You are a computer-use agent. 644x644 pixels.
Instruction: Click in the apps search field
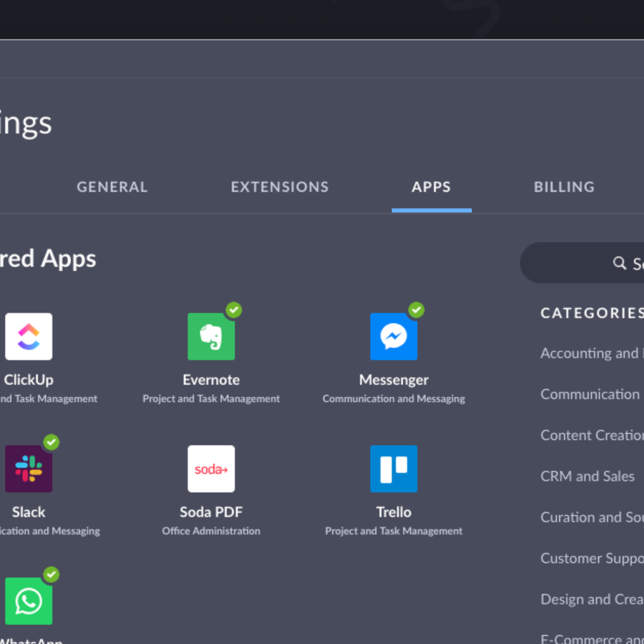tap(582, 263)
